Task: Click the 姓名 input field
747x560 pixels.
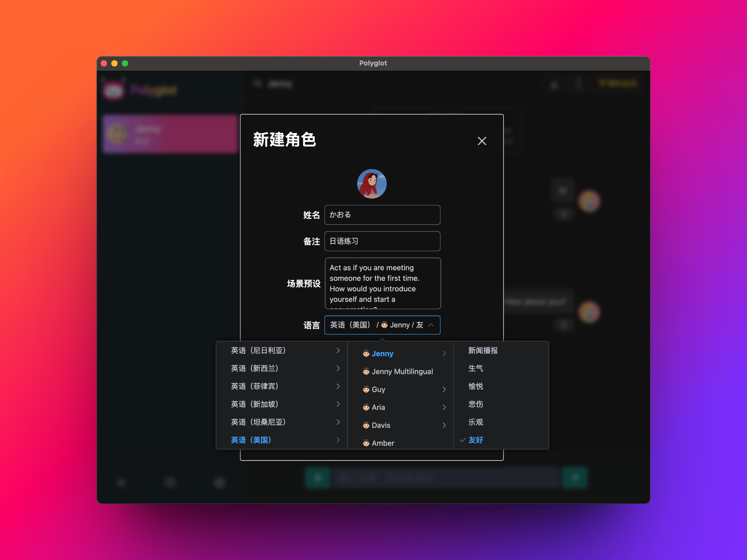Action: pos(383,214)
